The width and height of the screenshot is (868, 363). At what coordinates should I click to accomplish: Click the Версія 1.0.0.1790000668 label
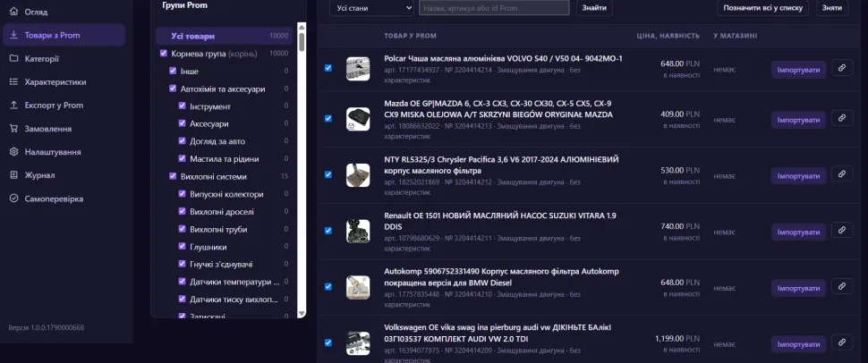46,327
